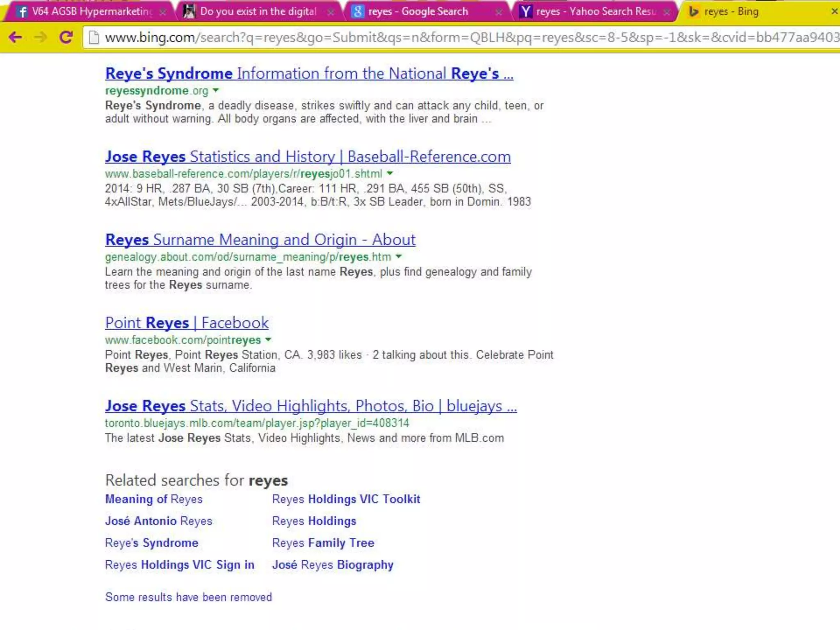Click the browser forward arrow button
Screen dimensions: 840x630
click(40, 37)
